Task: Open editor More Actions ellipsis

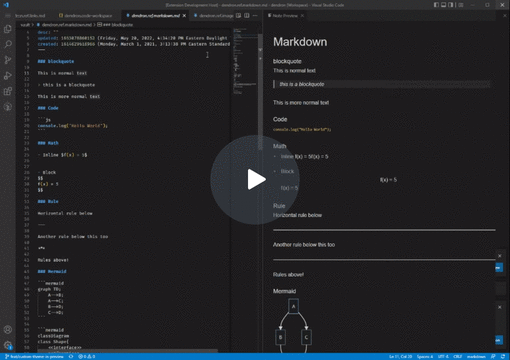Action: pyautogui.click(x=255, y=16)
